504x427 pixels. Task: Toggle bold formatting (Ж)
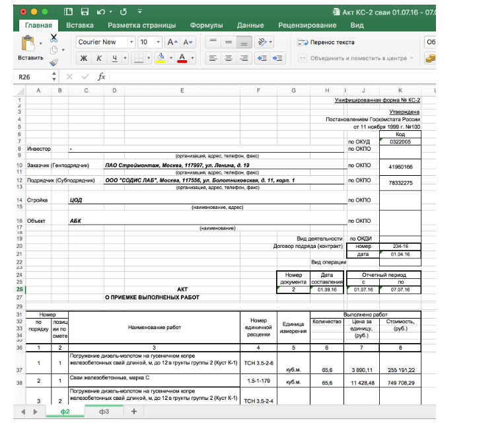(84, 58)
